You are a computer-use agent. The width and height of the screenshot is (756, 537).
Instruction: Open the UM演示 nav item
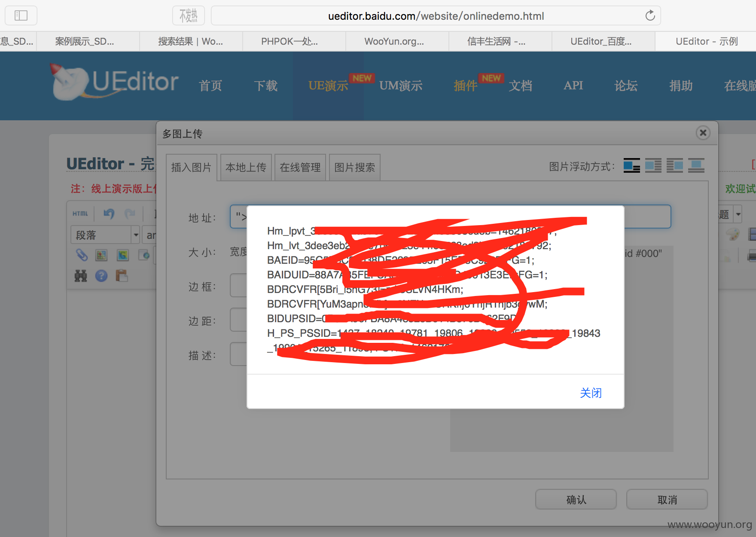[x=401, y=86]
